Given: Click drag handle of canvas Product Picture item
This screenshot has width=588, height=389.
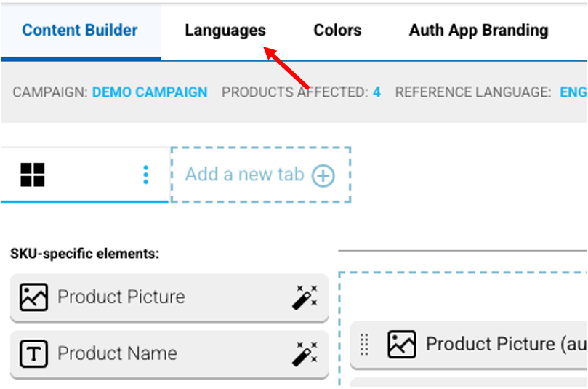Looking at the screenshot, I should tap(365, 344).
